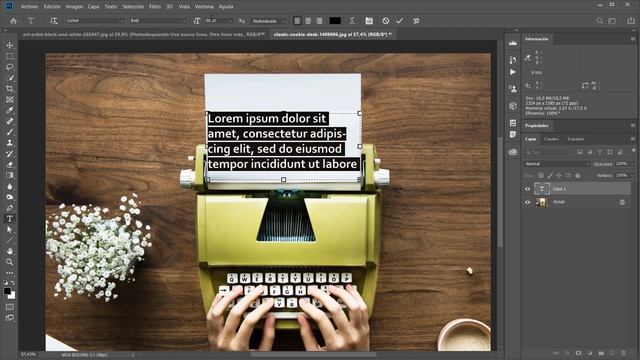Click the Home icon in options bar
This screenshot has height=360, width=640.
(13, 21)
